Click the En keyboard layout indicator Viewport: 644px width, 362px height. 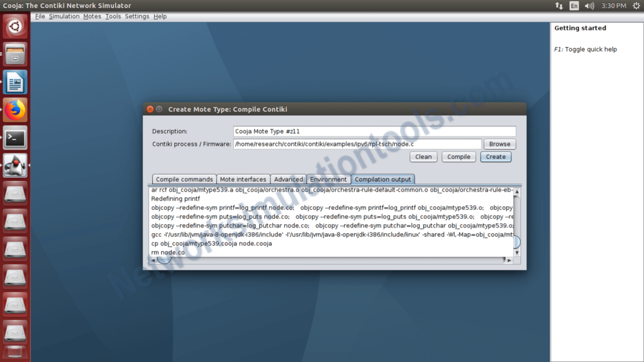(574, 5)
